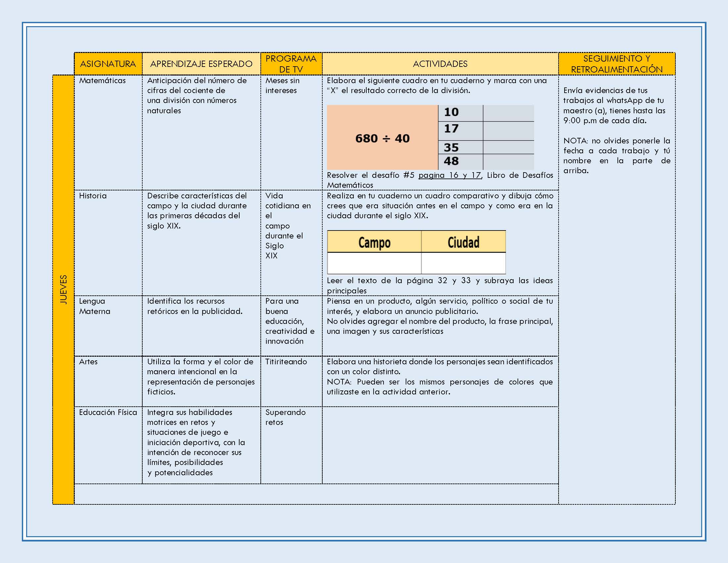Image resolution: width=728 pixels, height=563 pixels.
Task: Click 'Para una buena educación' program text
Action: 290,321
